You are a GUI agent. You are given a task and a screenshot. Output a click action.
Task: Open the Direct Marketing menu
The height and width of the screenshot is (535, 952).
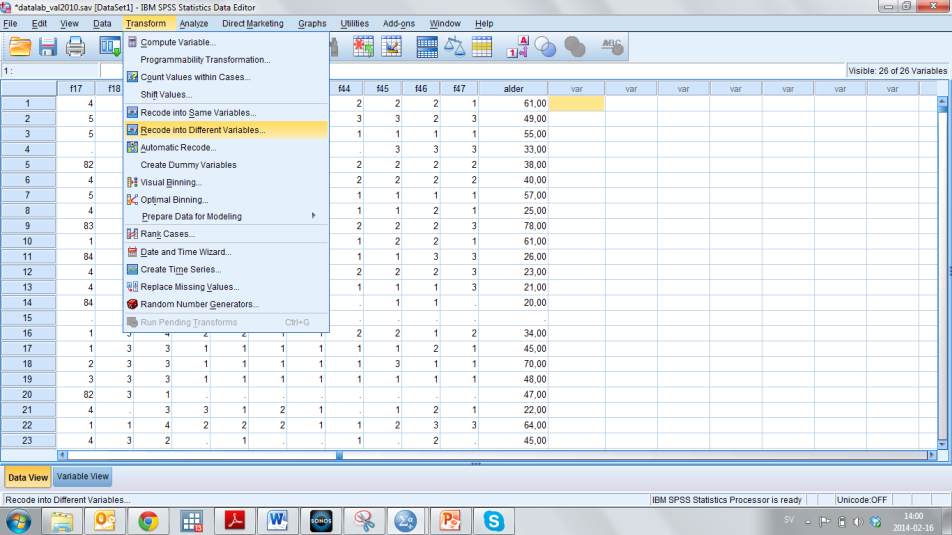pos(253,24)
